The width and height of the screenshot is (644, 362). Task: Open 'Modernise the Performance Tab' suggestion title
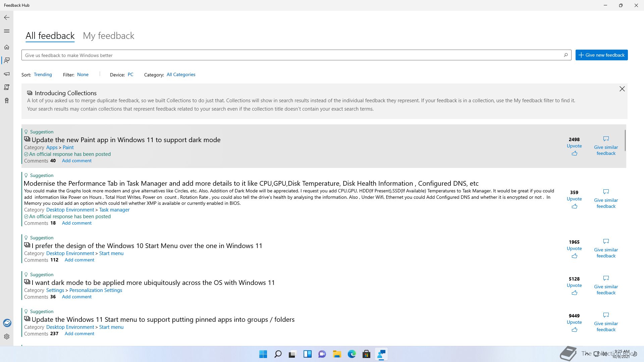[251, 183]
